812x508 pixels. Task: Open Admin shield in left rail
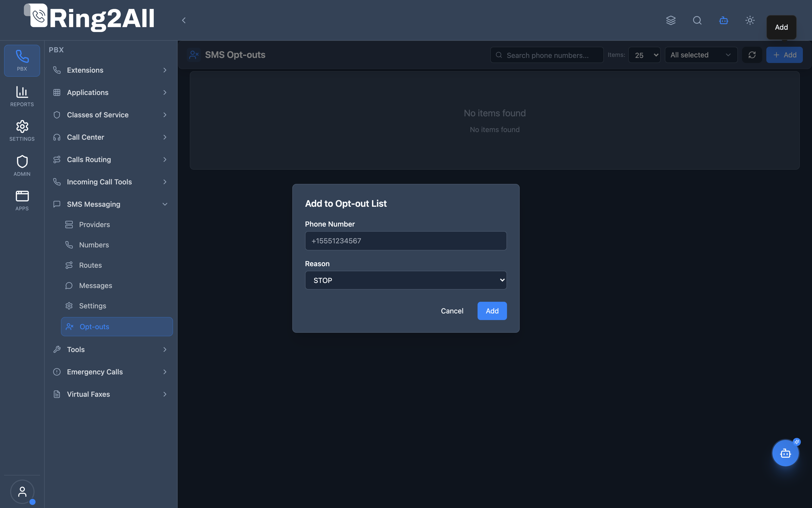click(22, 166)
